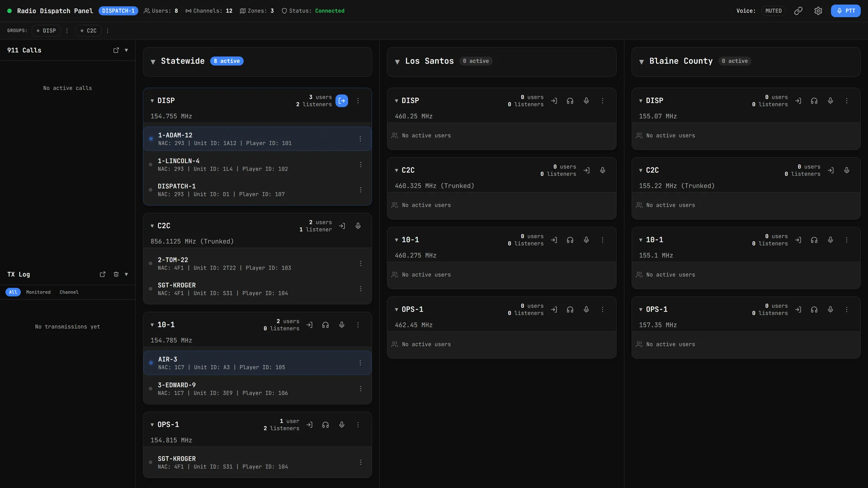
Task: Click the DISPATCH-1 badge in header
Action: pos(118,11)
